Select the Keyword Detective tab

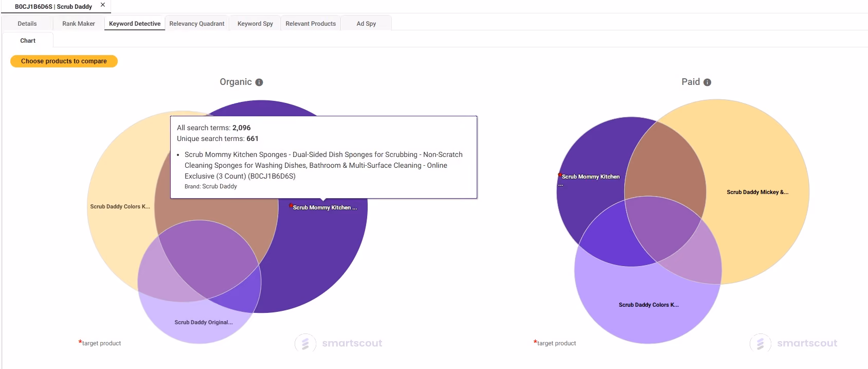point(135,24)
